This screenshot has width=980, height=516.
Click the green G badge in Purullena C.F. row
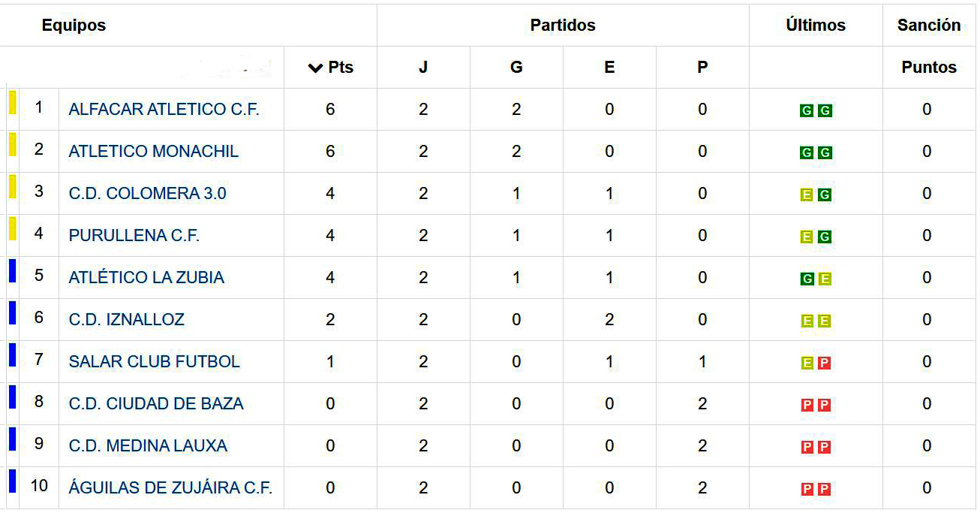(x=825, y=237)
